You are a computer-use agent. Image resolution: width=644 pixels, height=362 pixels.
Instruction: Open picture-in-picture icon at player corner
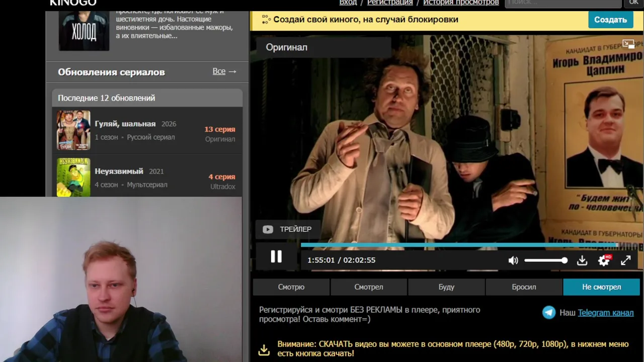pos(628,44)
